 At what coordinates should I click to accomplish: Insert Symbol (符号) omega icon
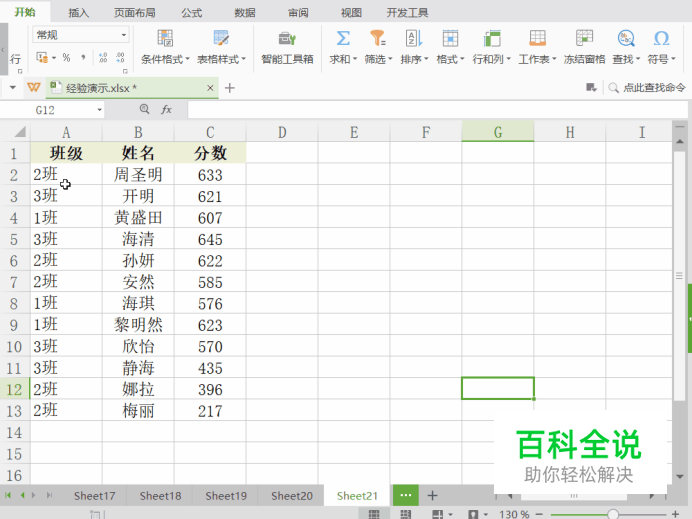click(661, 38)
